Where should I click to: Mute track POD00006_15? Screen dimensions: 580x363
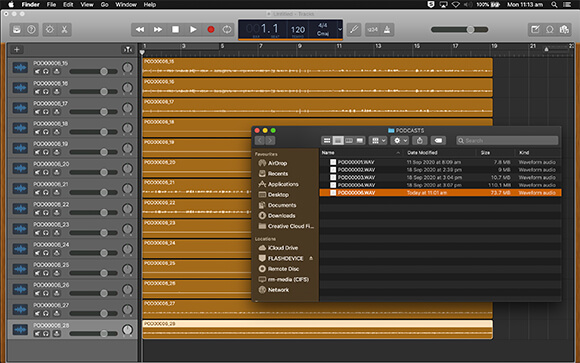click(x=37, y=71)
